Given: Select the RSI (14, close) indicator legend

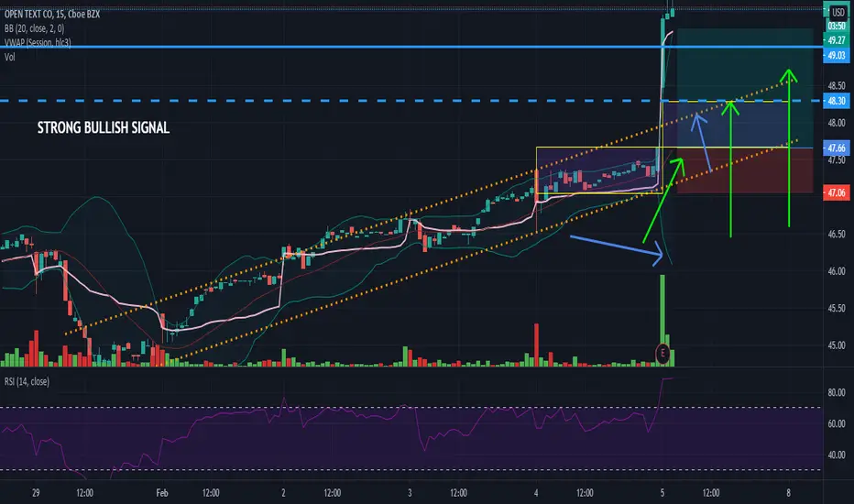Looking at the screenshot, I should (27, 381).
